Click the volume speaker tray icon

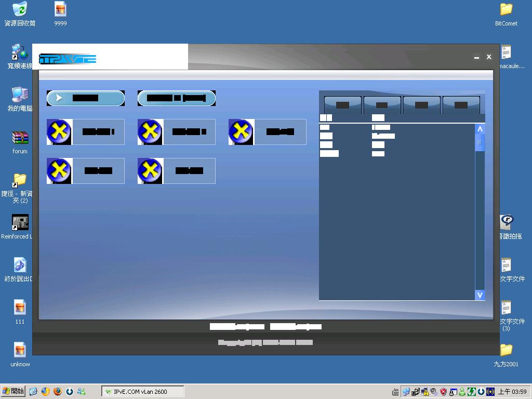click(434, 392)
